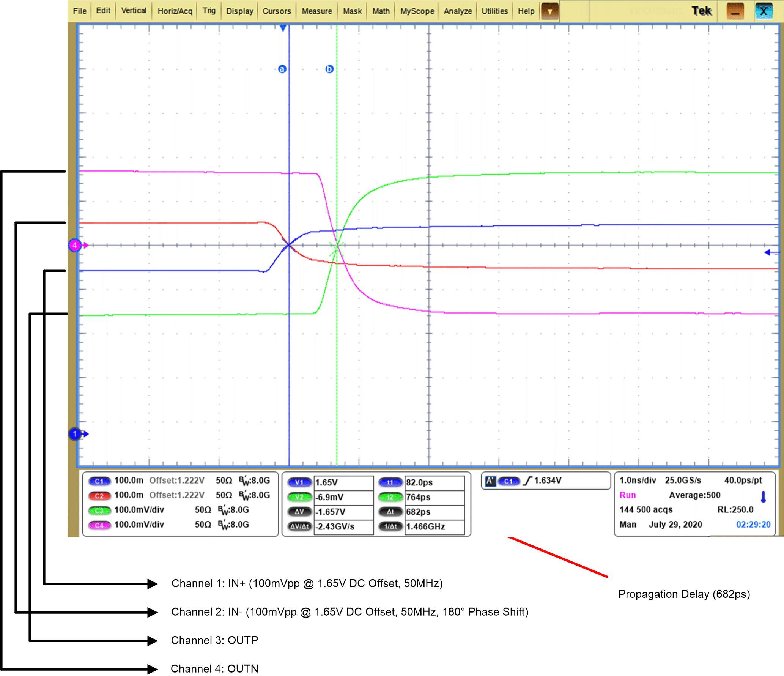Click the t1 cursor time badge
This screenshot has width=784, height=676.
pos(390,482)
